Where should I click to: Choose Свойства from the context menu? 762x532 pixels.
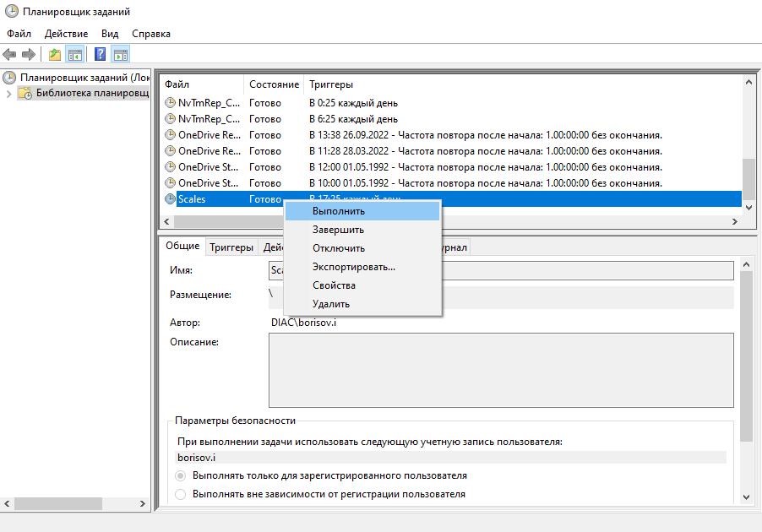coord(334,285)
